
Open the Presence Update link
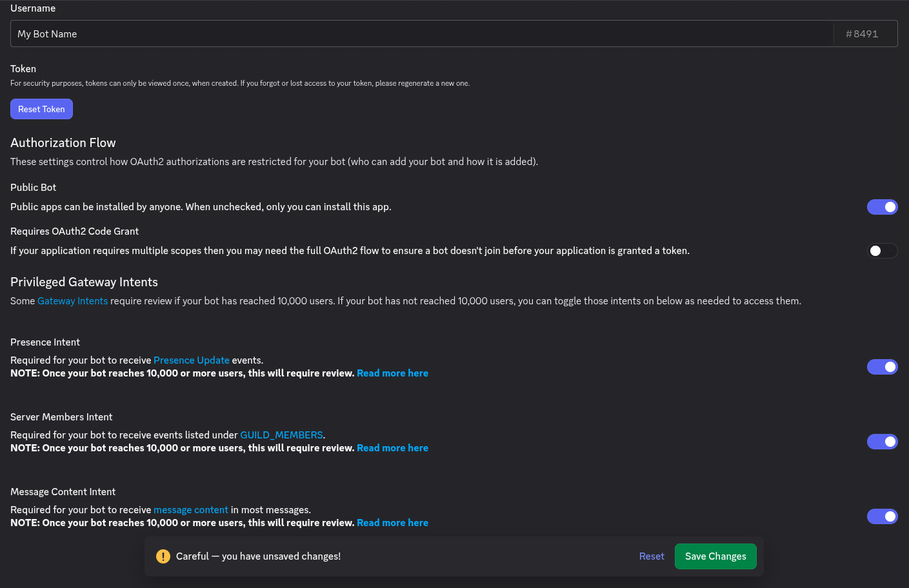(x=192, y=360)
